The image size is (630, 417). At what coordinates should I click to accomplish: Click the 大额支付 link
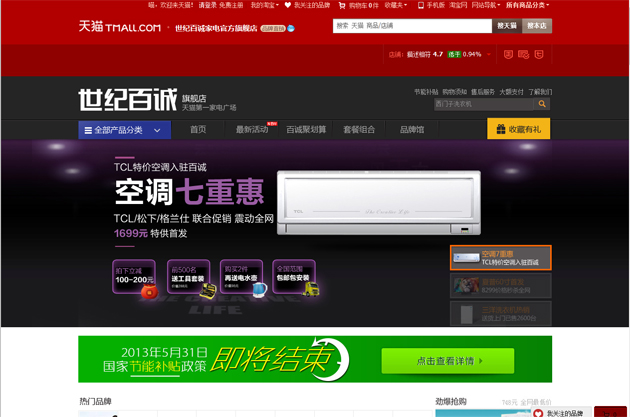pos(511,92)
